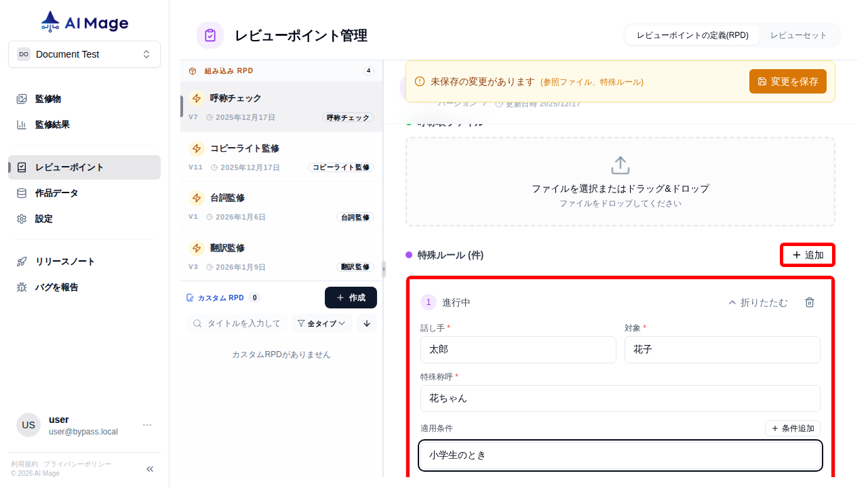
Task: Click the カスタム RPD document icon
Action: tap(189, 297)
